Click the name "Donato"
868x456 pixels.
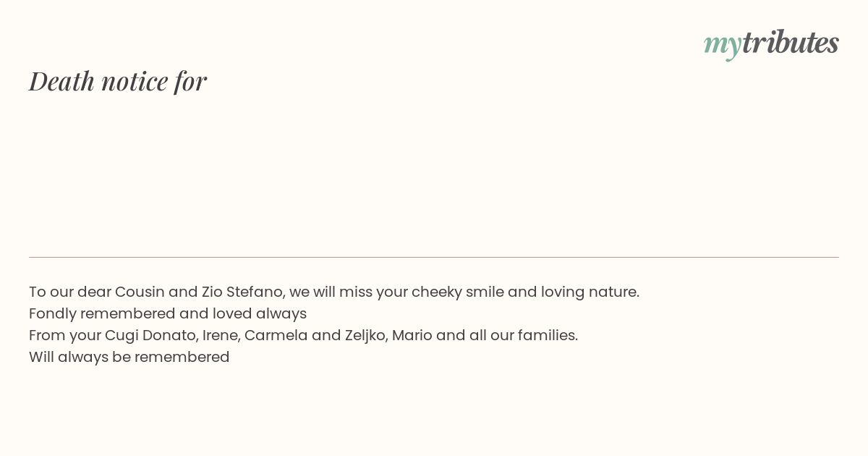pos(170,335)
